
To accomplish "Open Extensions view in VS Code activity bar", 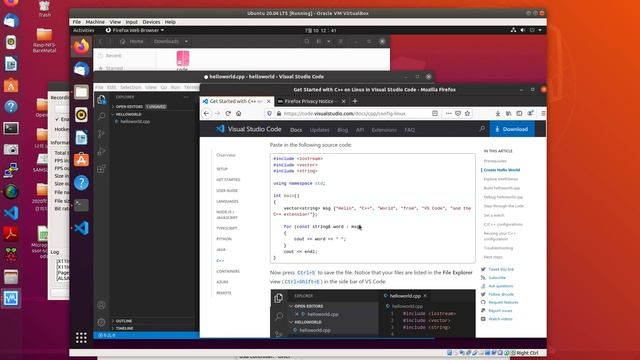I will pos(101,169).
